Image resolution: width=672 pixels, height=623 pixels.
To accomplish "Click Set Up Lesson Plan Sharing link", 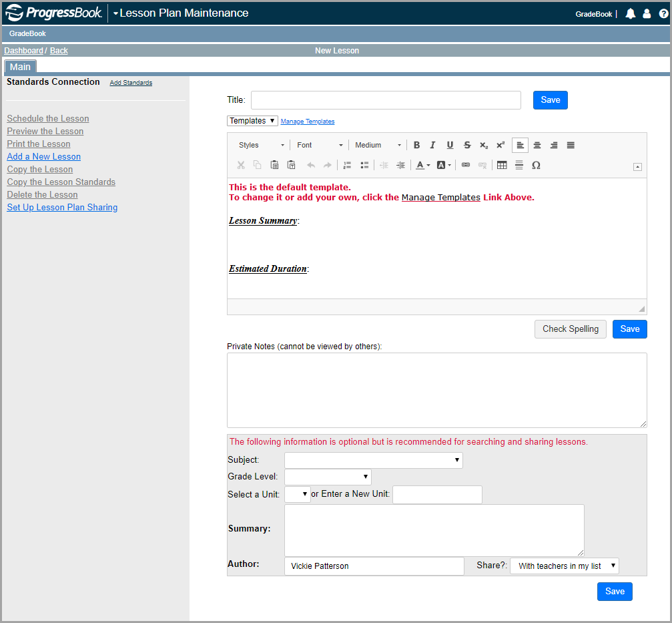I will (x=62, y=207).
